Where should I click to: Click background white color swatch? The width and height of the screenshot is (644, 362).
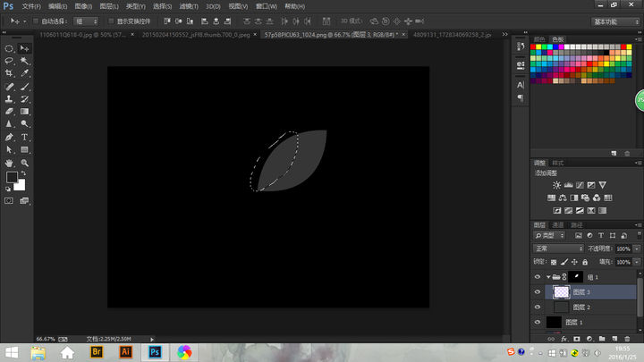[21, 187]
